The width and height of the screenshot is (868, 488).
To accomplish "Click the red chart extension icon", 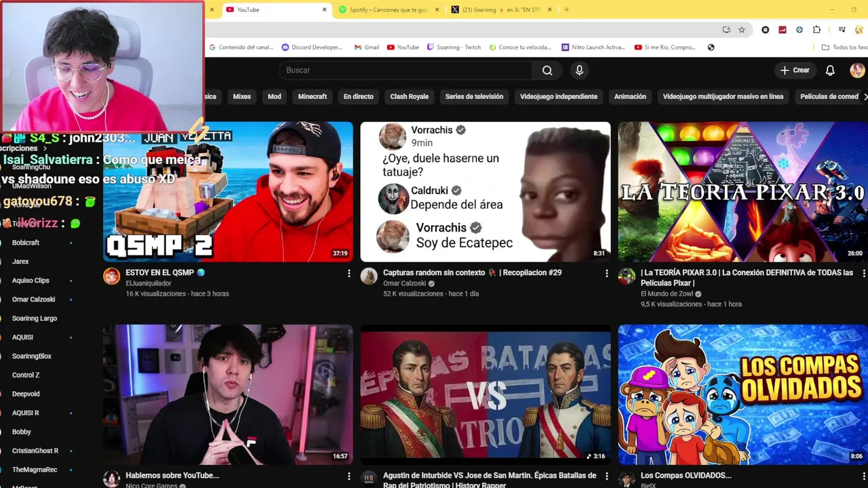I will click(783, 30).
